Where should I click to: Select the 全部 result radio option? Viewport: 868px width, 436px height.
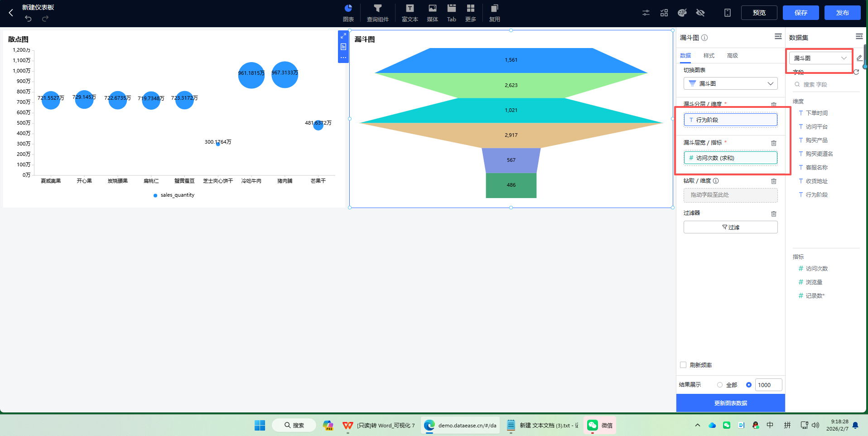(720, 385)
